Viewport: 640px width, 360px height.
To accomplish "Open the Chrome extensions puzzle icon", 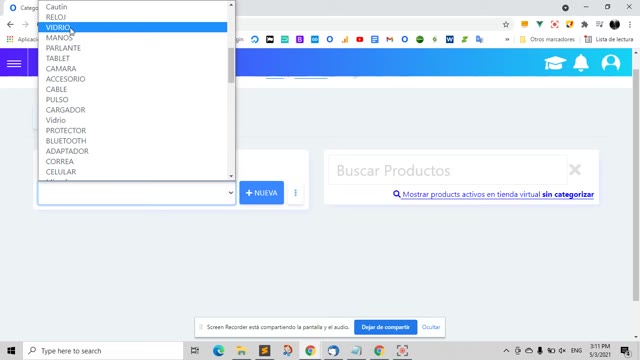I will pos(584,24).
